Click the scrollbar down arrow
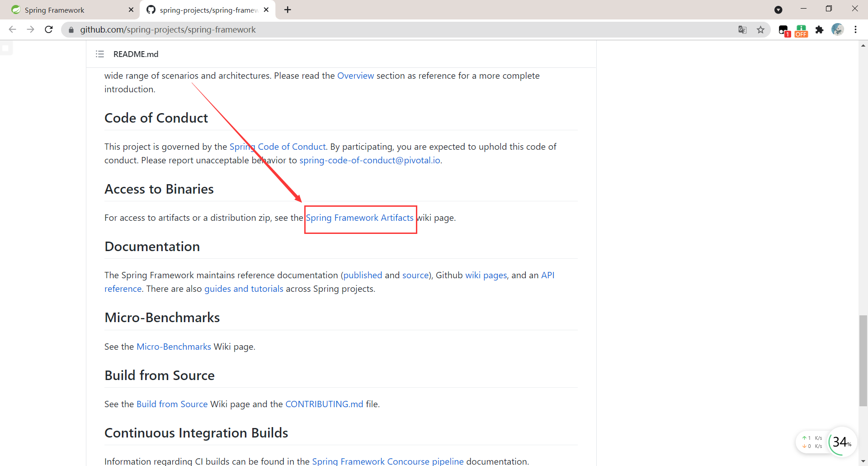Viewport: 868px width, 466px height. pos(863,461)
